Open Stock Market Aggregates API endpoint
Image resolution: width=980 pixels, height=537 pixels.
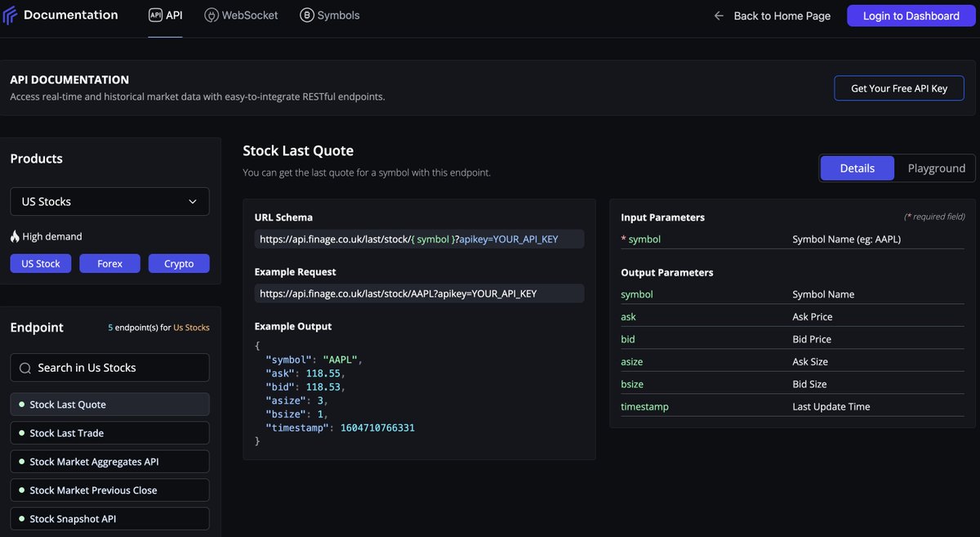click(x=109, y=462)
